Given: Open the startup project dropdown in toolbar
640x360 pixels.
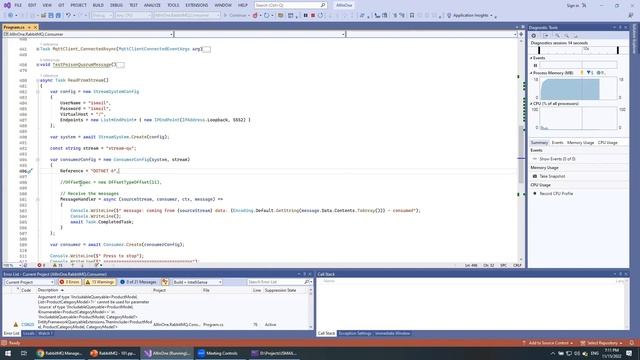Looking at the screenshot, I should (187, 16).
